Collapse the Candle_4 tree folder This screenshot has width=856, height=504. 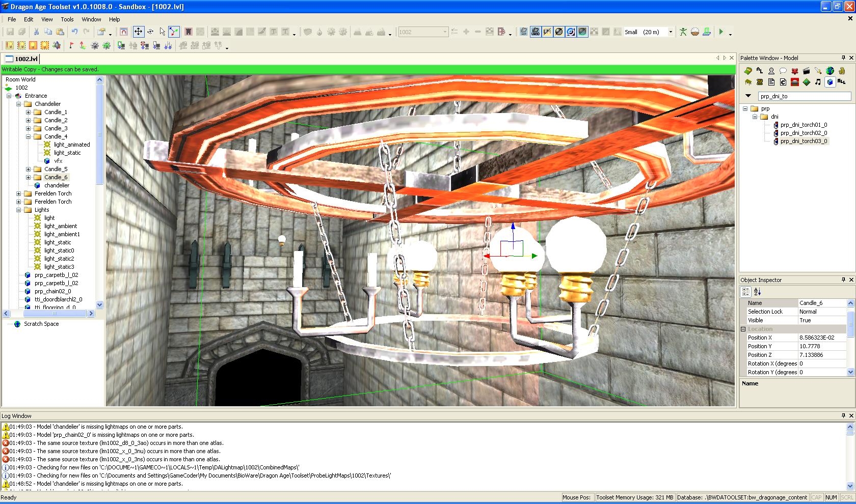[x=29, y=136]
